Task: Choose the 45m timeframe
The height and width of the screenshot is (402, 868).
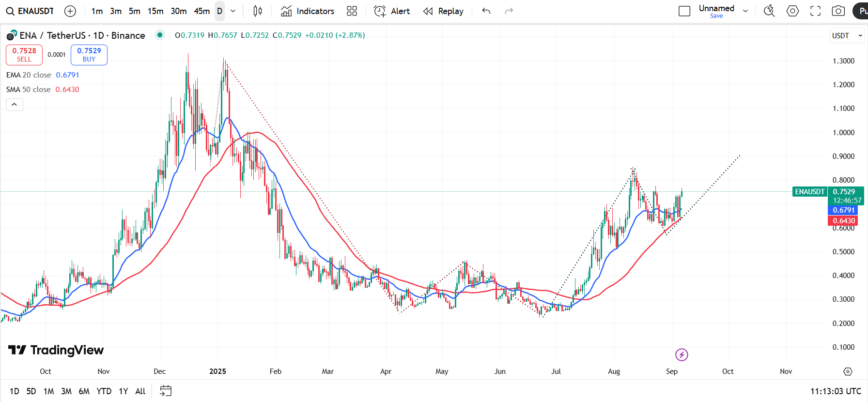Action: click(202, 11)
